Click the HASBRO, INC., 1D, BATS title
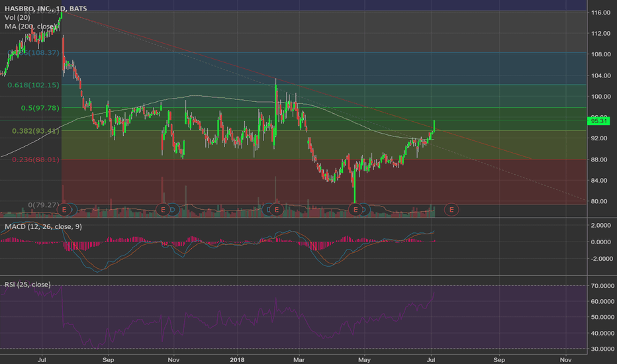This screenshot has height=364, width=617. (x=46, y=8)
